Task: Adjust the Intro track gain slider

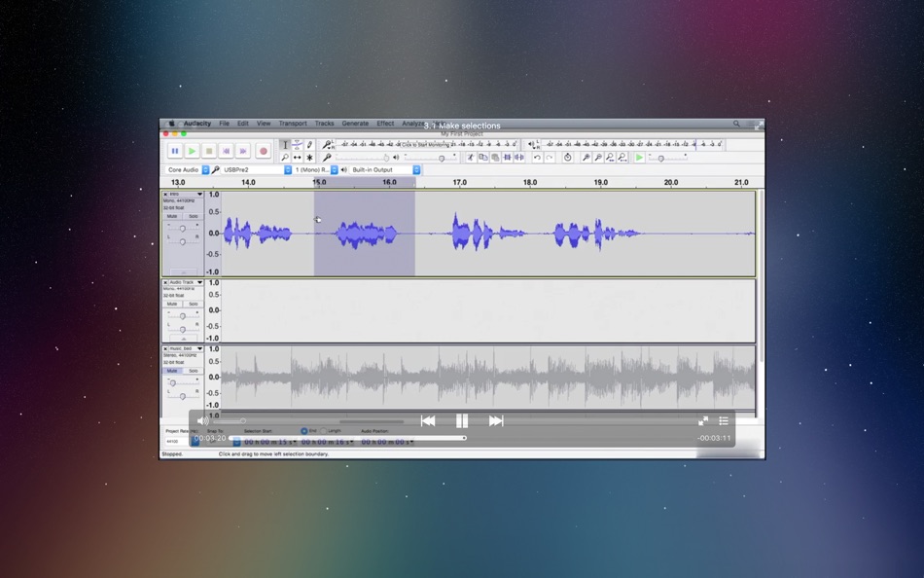Action: (183, 228)
